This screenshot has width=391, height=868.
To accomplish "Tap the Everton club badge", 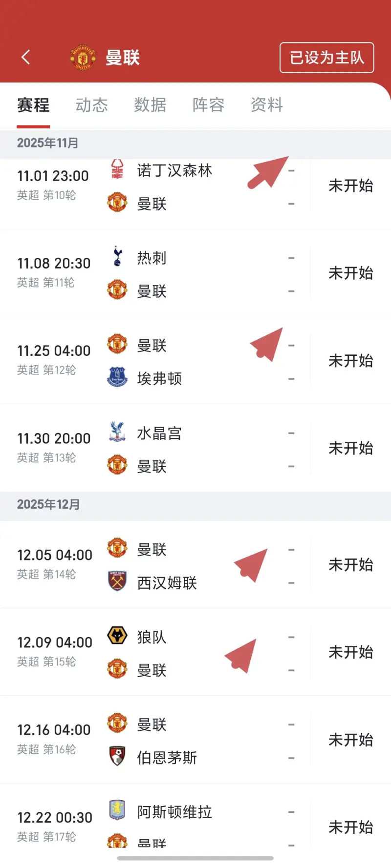I will pyautogui.click(x=117, y=378).
